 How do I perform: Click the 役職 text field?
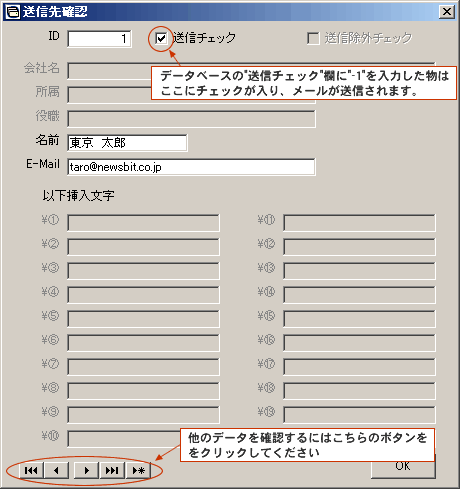coord(191,119)
